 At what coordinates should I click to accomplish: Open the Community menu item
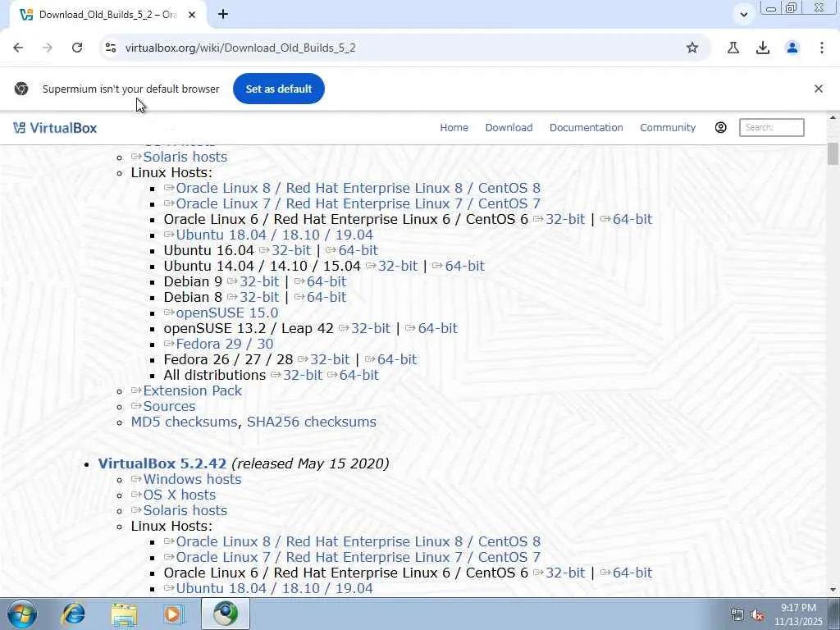click(x=668, y=127)
